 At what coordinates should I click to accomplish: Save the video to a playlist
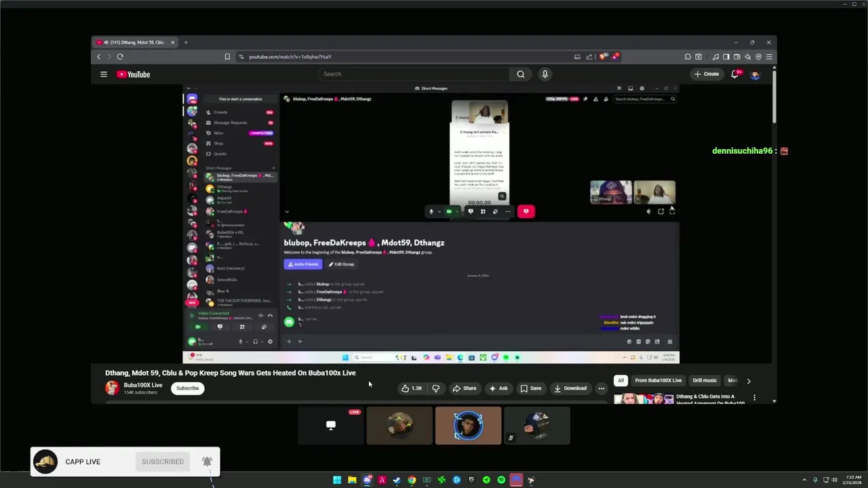pos(531,388)
